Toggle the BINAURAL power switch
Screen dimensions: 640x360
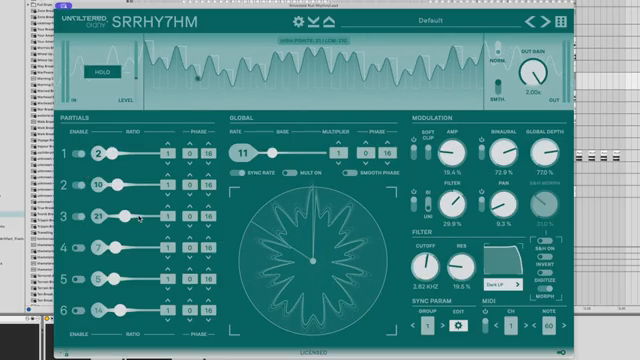(482, 153)
